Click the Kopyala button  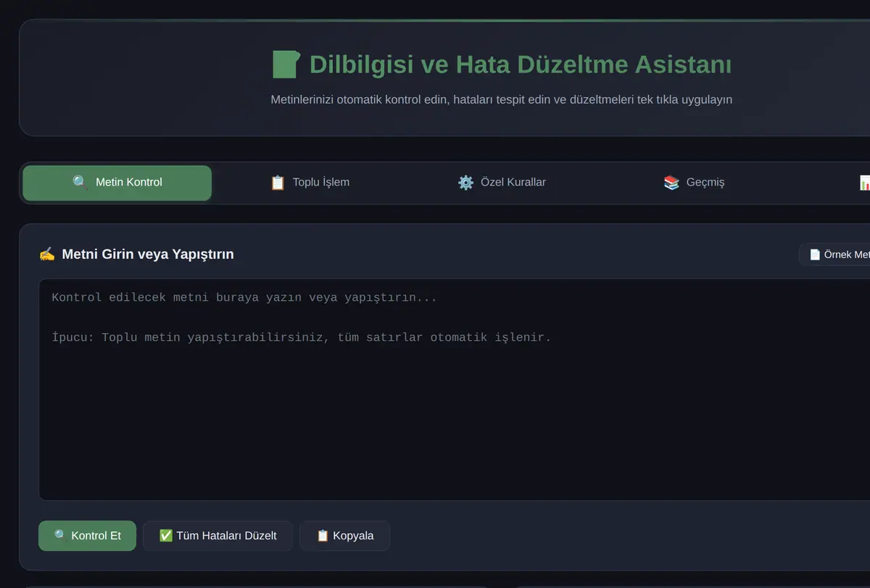(x=345, y=536)
